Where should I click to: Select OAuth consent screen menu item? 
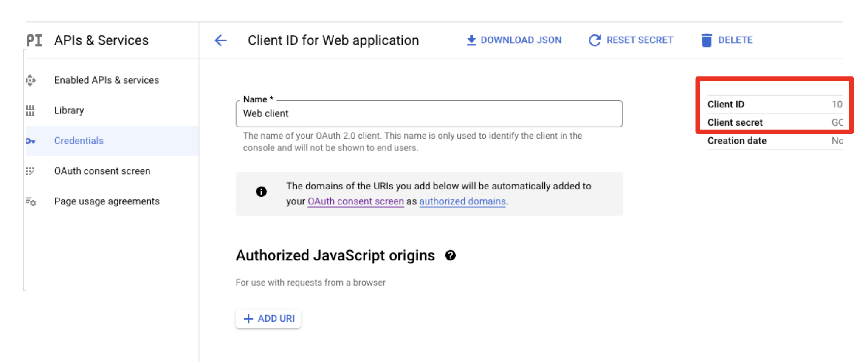(102, 171)
